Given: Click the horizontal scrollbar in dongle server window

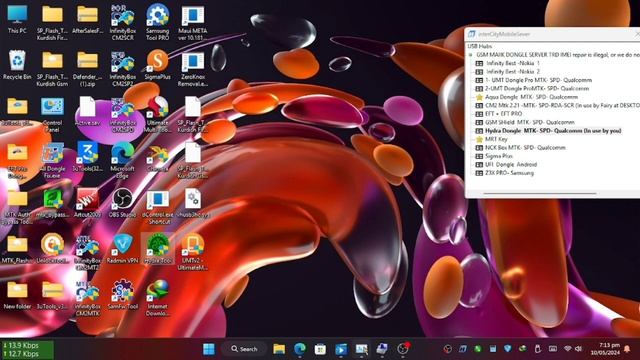Looking at the screenshot, I should (x=540, y=193).
